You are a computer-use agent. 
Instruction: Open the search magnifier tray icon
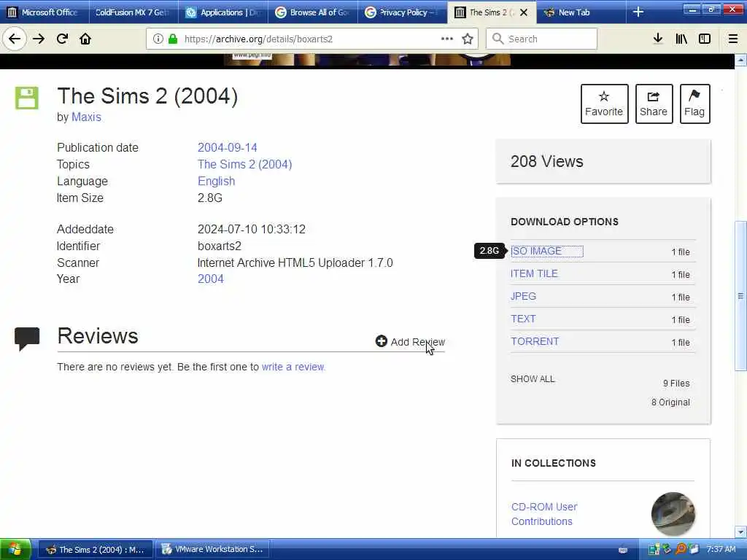pos(681,549)
